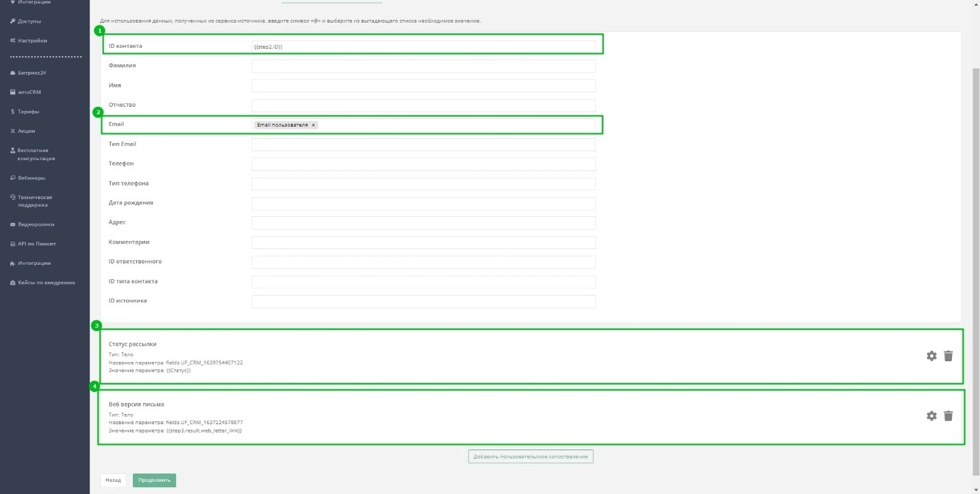Go to Видеоролики sidebar page

point(36,224)
